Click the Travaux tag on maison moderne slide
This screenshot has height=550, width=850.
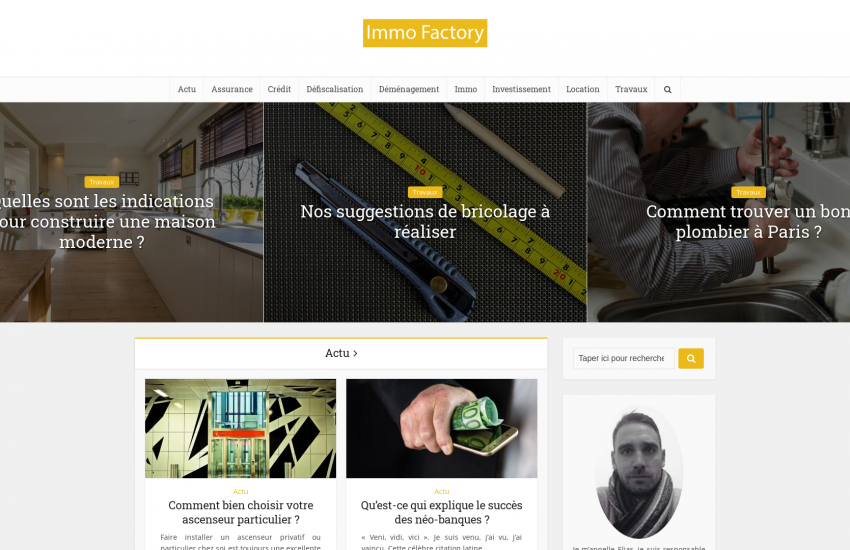(101, 182)
